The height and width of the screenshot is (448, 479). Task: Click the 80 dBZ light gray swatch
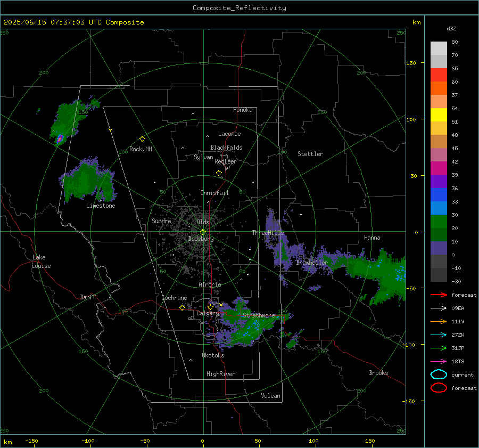coord(439,48)
